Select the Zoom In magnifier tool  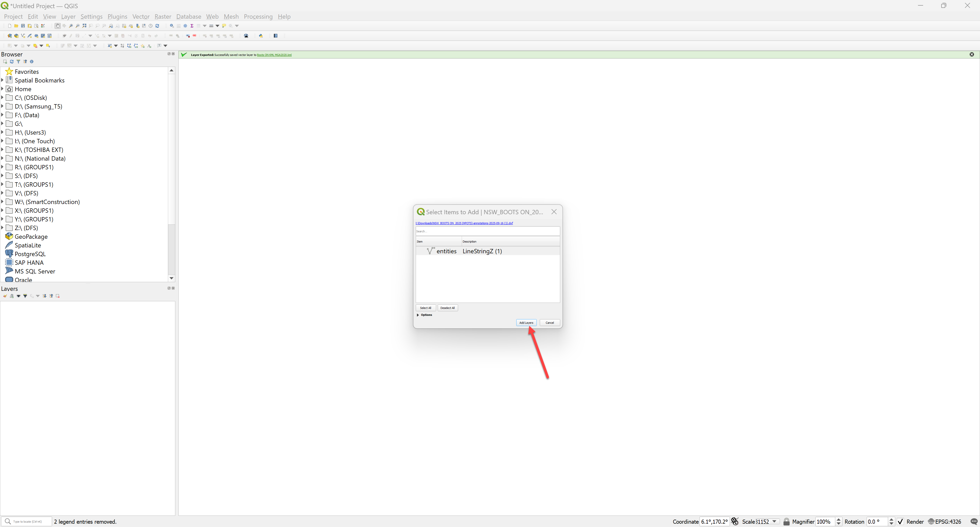(71, 26)
